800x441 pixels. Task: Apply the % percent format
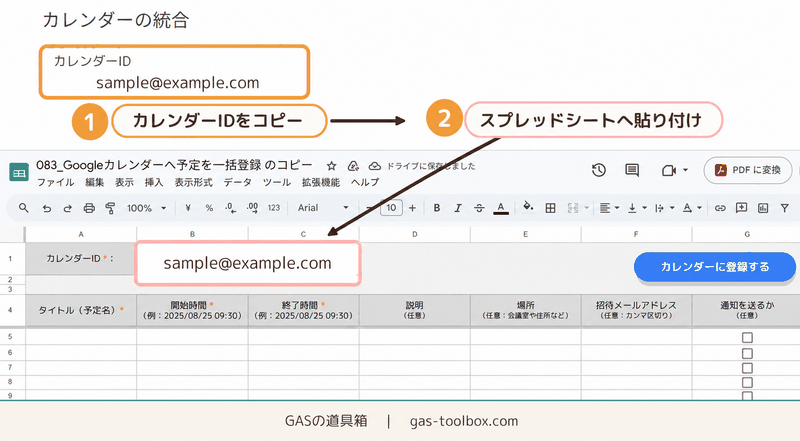pos(209,208)
